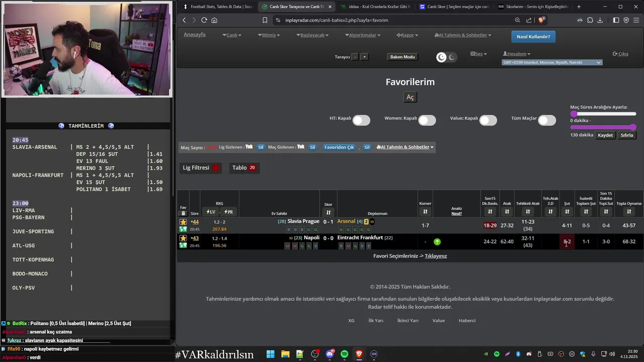Open the Hesabım account dropdown
Screen dimensions: 644x362
tap(517, 54)
